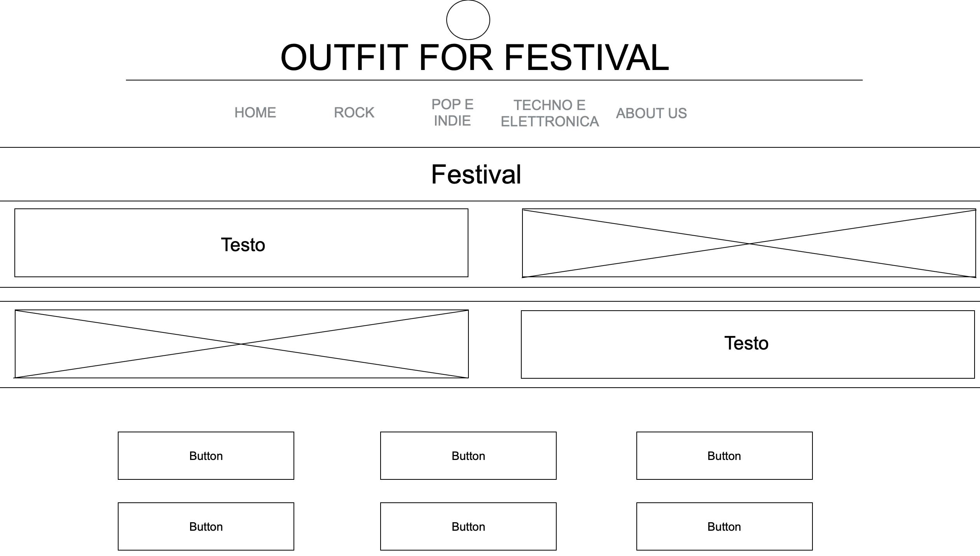The image size is (980, 556).
Task: Click the circular logo placeholder at top
Action: [468, 20]
